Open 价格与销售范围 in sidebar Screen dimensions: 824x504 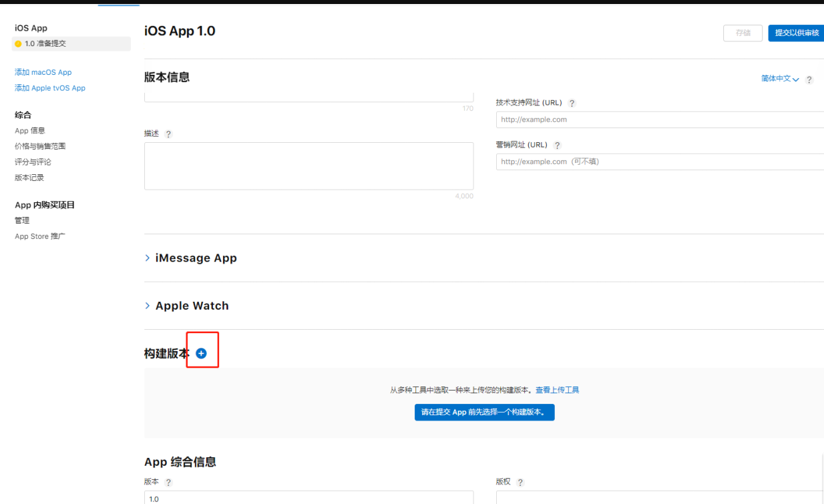(40, 146)
